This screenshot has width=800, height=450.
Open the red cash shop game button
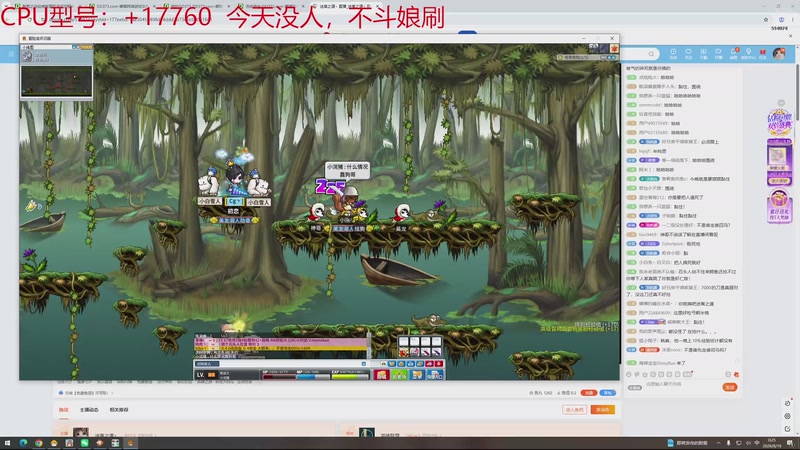click(381, 375)
